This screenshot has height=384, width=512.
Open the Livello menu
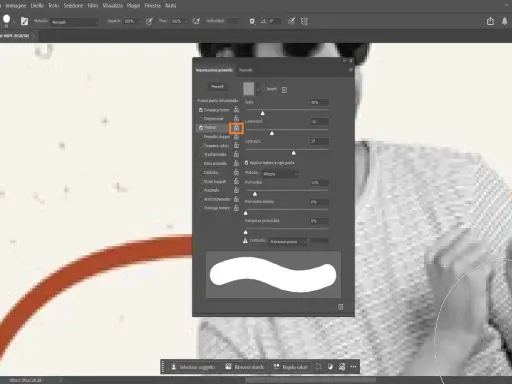pos(37,6)
